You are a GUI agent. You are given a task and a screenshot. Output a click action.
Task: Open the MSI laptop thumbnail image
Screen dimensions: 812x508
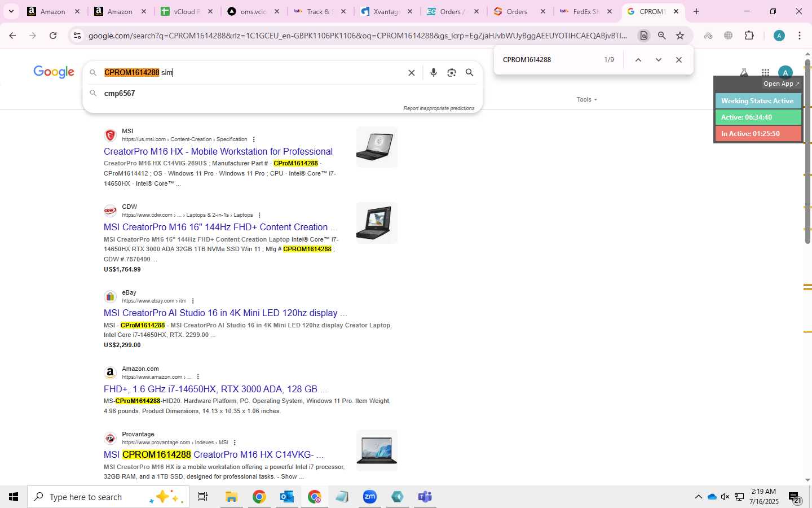pyautogui.click(x=377, y=147)
